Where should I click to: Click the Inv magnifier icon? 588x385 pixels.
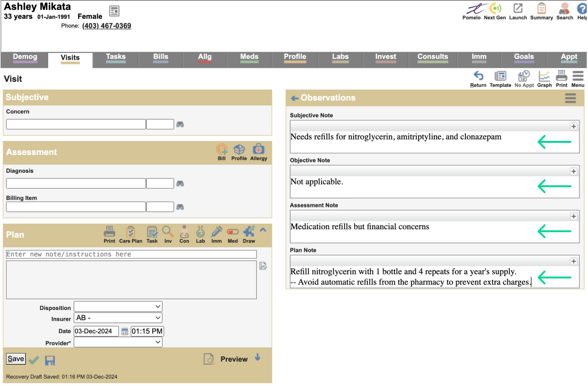pyautogui.click(x=168, y=235)
